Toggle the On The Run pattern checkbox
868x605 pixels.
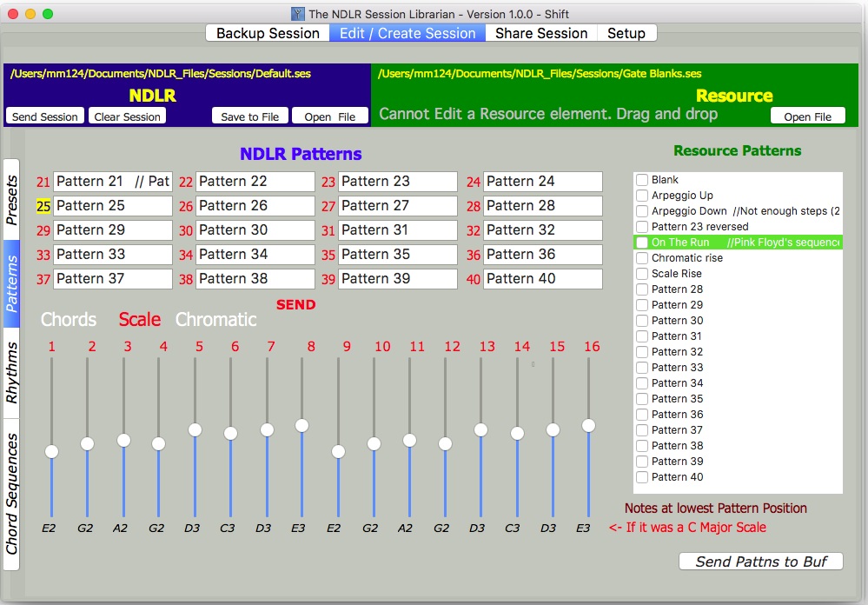point(642,243)
